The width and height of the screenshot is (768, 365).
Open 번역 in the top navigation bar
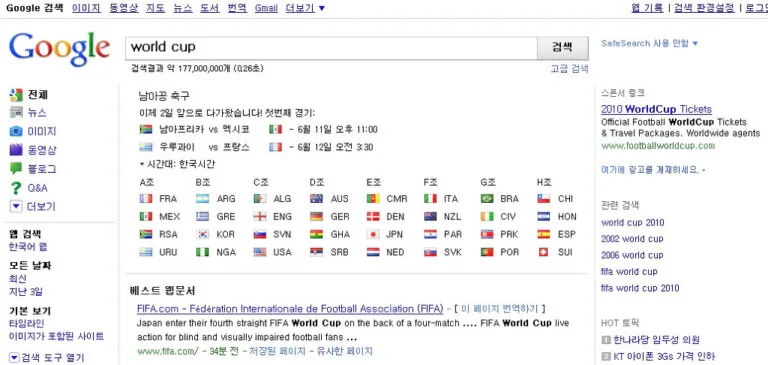coord(237,8)
